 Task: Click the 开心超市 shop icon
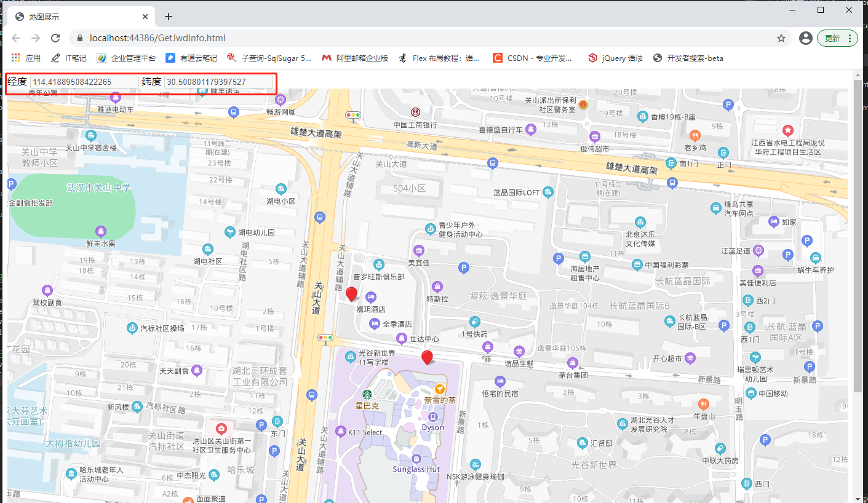coord(690,358)
